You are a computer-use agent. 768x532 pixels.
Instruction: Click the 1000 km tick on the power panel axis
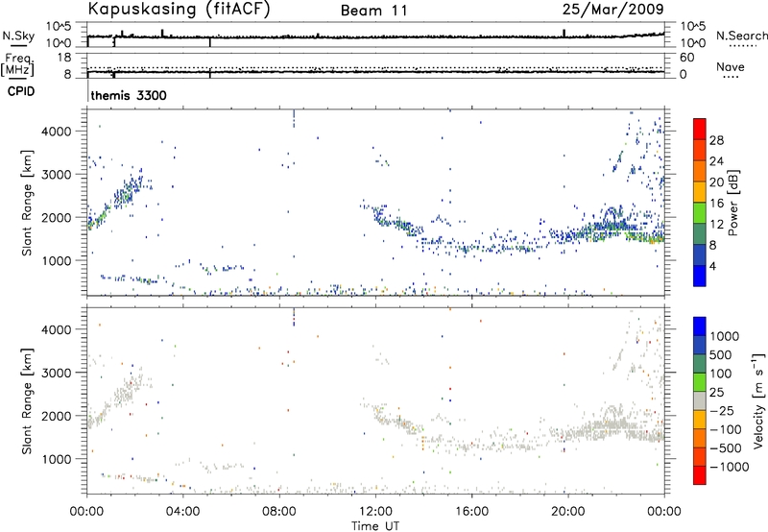tap(59, 261)
